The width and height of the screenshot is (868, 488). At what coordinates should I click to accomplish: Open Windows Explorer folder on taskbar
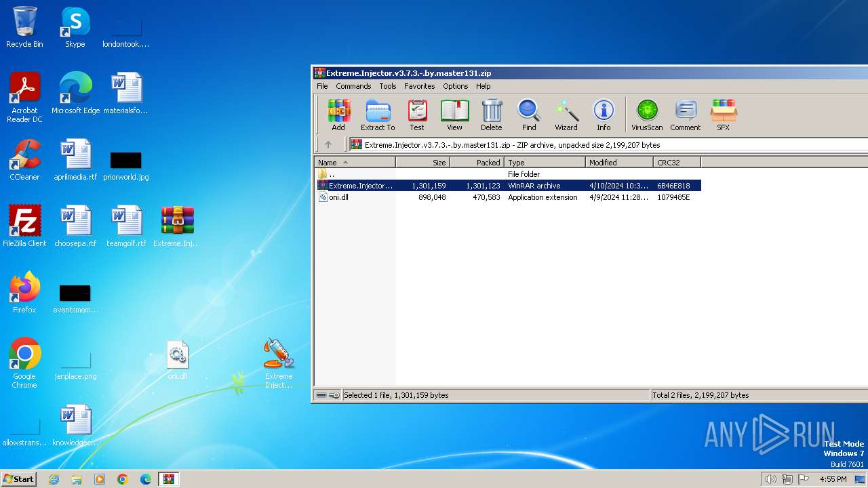(x=77, y=479)
